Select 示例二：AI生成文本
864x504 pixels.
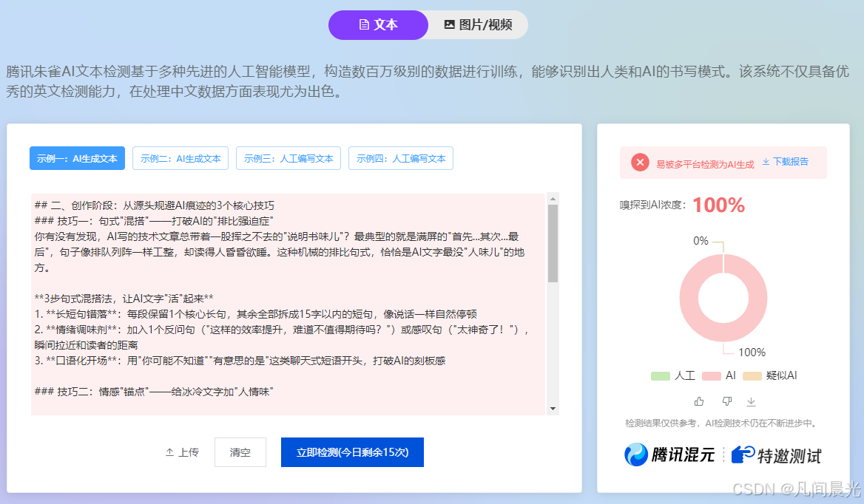[180, 158]
